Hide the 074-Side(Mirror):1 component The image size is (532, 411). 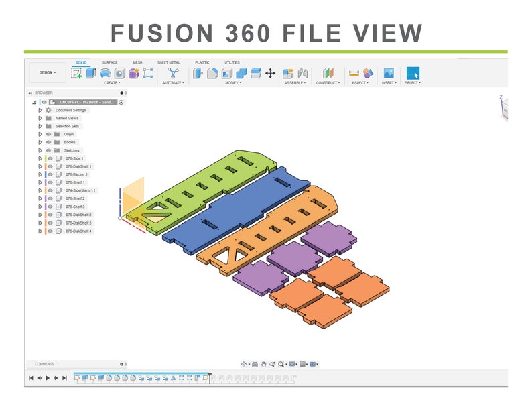50,190
